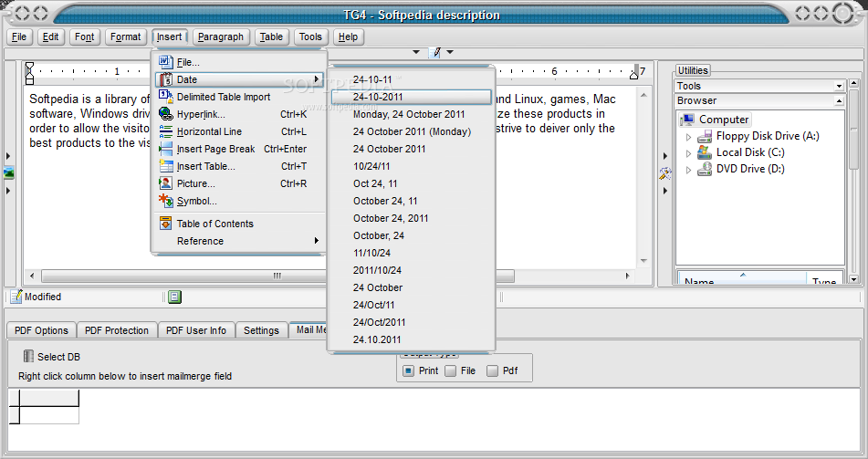This screenshot has height=459, width=868.
Task: Click dropdown arrow right of pen icon
Action: pos(450,52)
